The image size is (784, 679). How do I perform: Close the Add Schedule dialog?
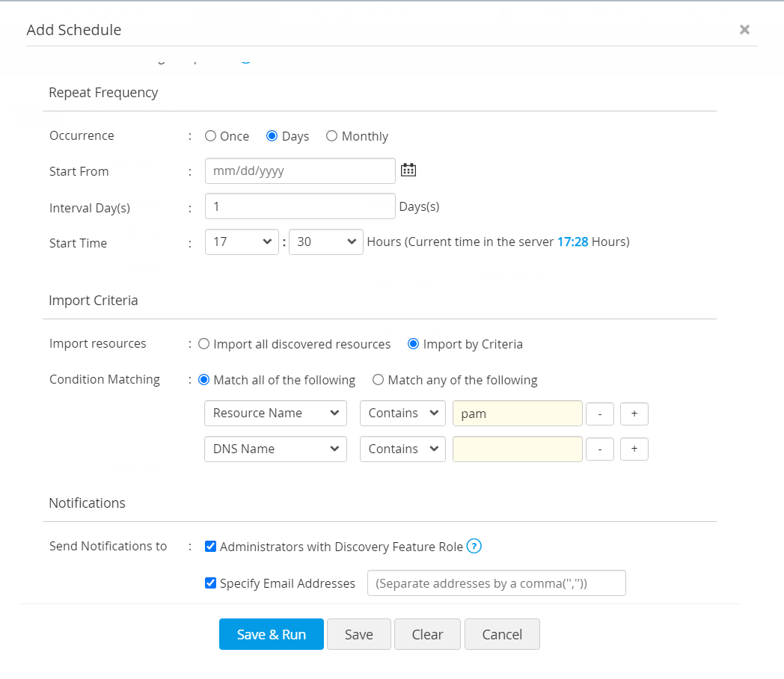[744, 29]
